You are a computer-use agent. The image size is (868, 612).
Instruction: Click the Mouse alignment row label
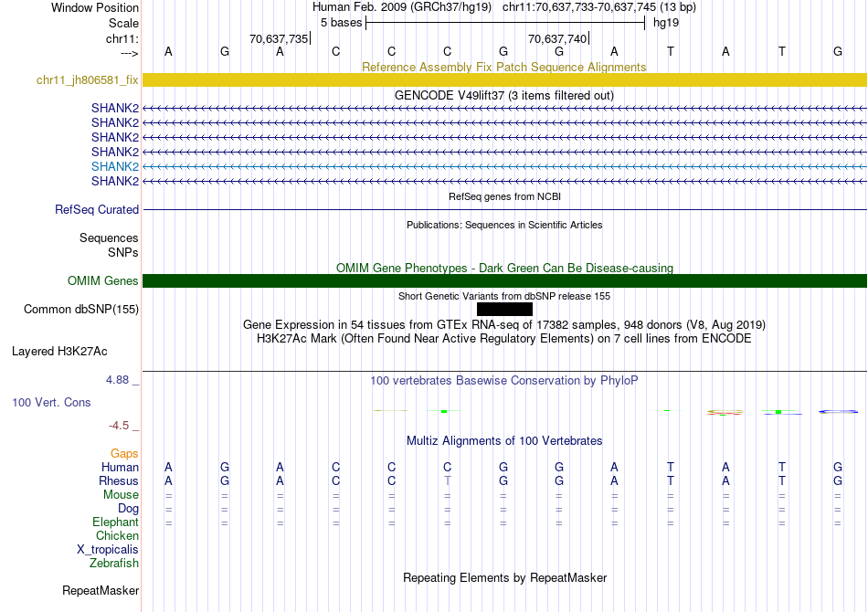coord(121,495)
